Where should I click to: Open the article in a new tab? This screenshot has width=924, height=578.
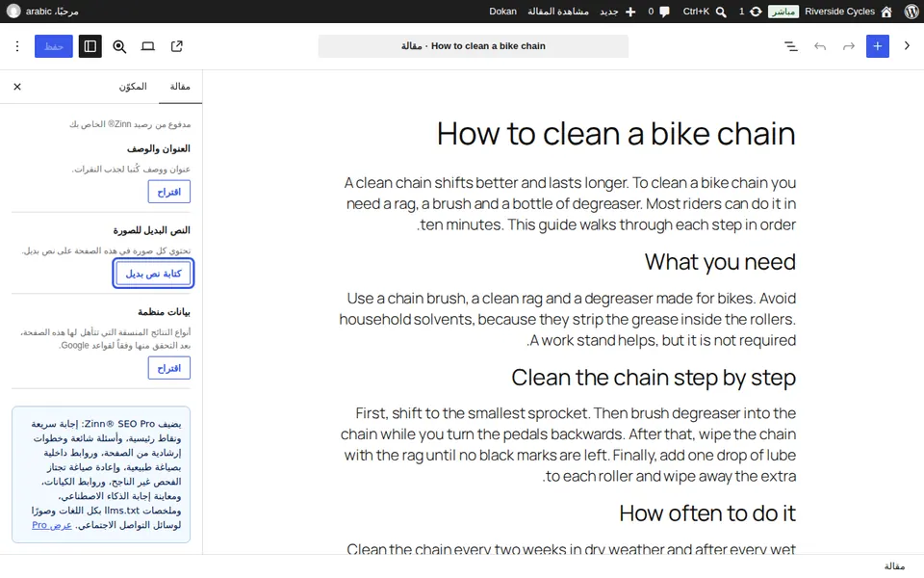(x=177, y=46)
